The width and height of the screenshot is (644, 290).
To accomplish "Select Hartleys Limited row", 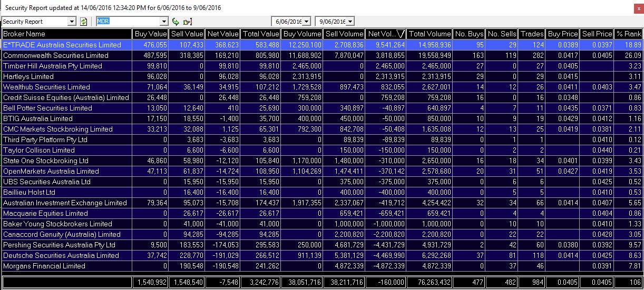I will coord(322,76).
